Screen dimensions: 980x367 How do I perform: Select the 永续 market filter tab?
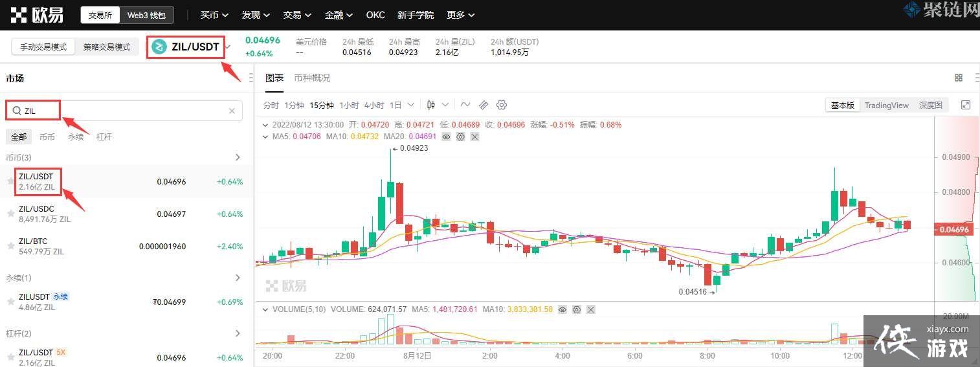pos(76,137)
